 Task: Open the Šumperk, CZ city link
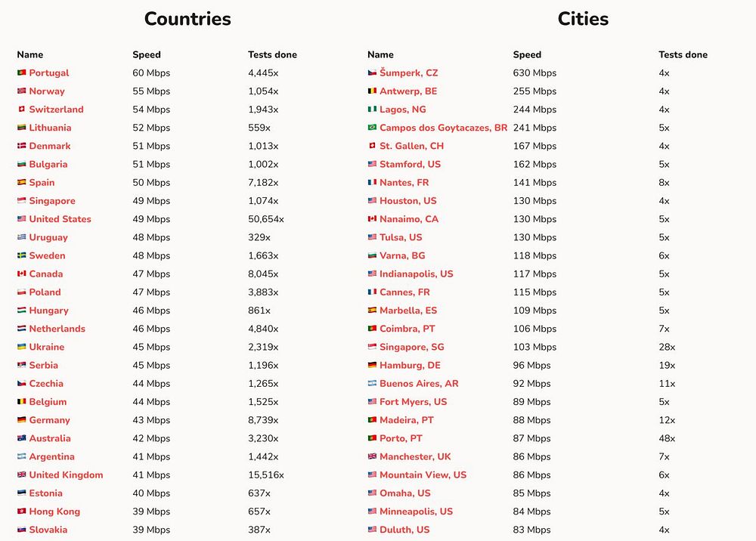point(409,73)
